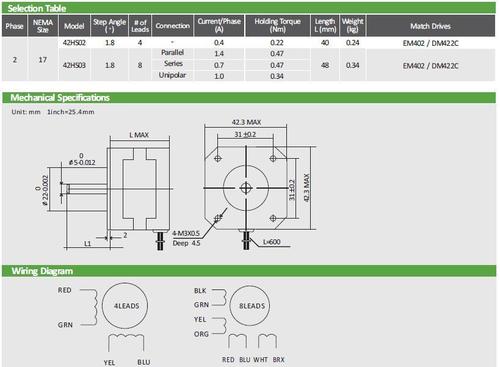500x367 pixels.
Task: Select the "Current/Phase (A)" column header
Action: (219, 25)
